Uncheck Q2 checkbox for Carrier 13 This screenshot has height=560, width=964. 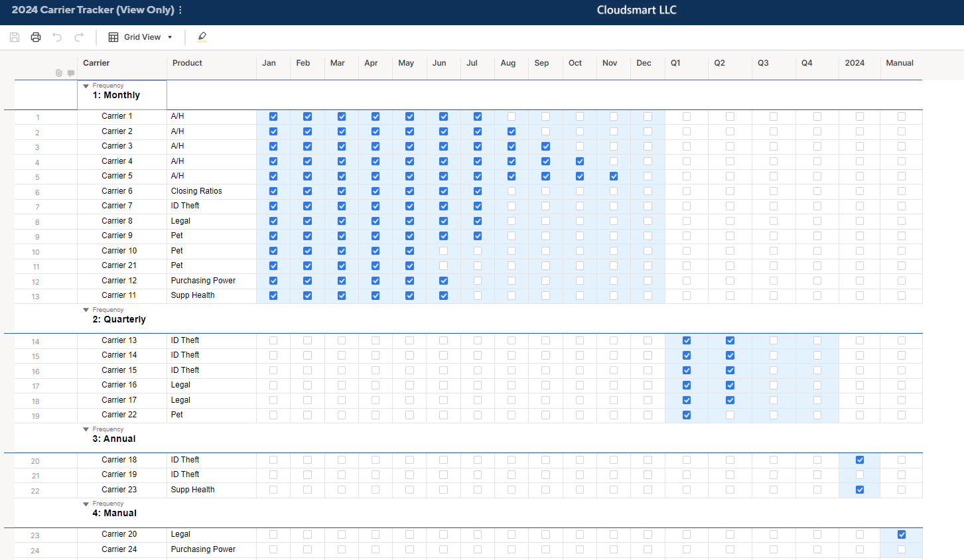tap(730, 340)
